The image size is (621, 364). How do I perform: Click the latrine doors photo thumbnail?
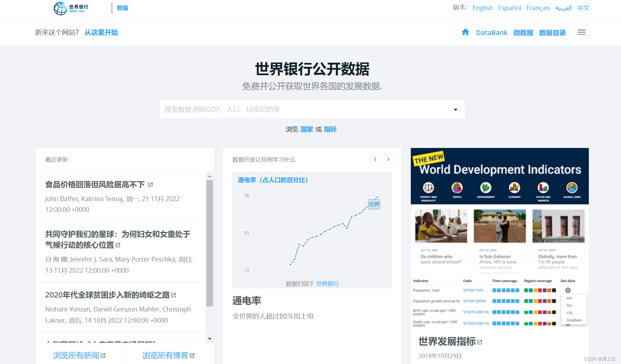point(559,226)
